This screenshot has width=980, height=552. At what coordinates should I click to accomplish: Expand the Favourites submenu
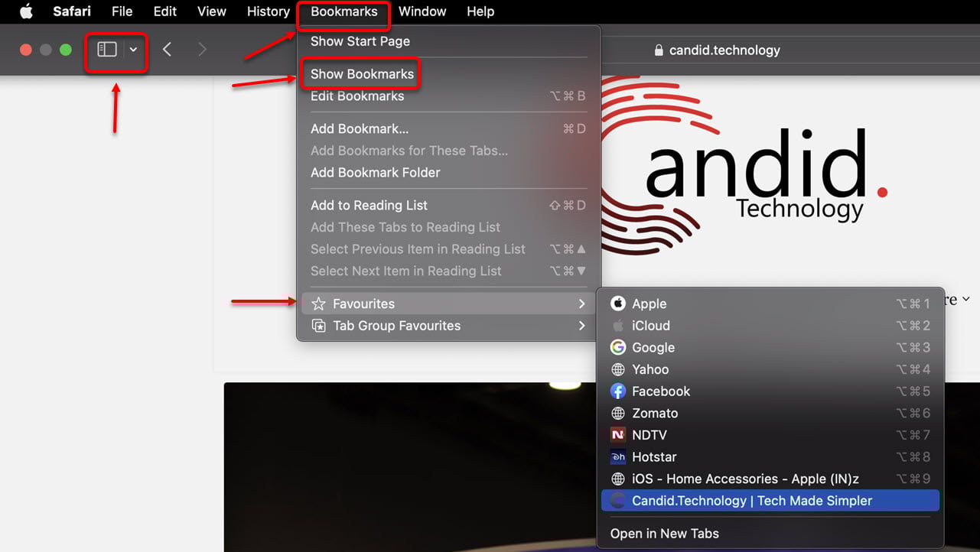point(363,304)
